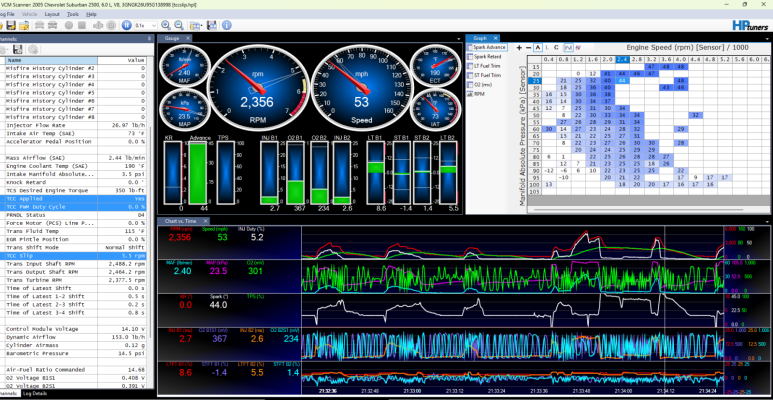Close the Graph tab
The image size is (773, 400).
pyautogui.click(x=495, y=38)
